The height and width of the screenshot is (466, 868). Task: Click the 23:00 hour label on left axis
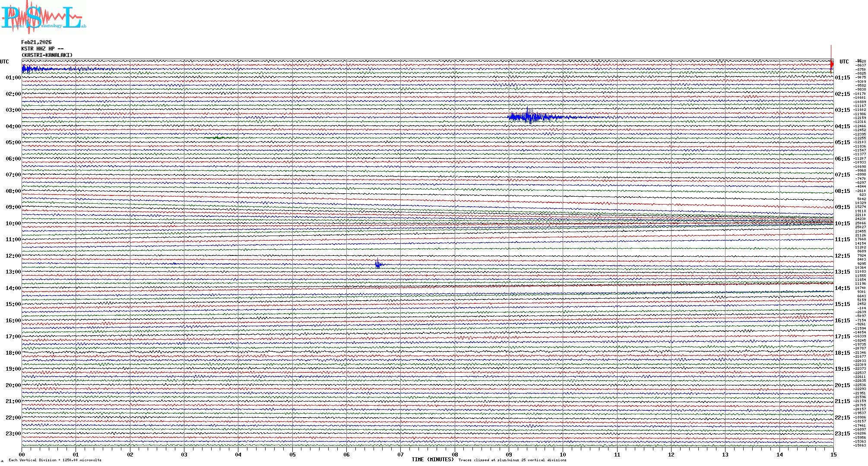pyautogui.click(x=13, y=434)
